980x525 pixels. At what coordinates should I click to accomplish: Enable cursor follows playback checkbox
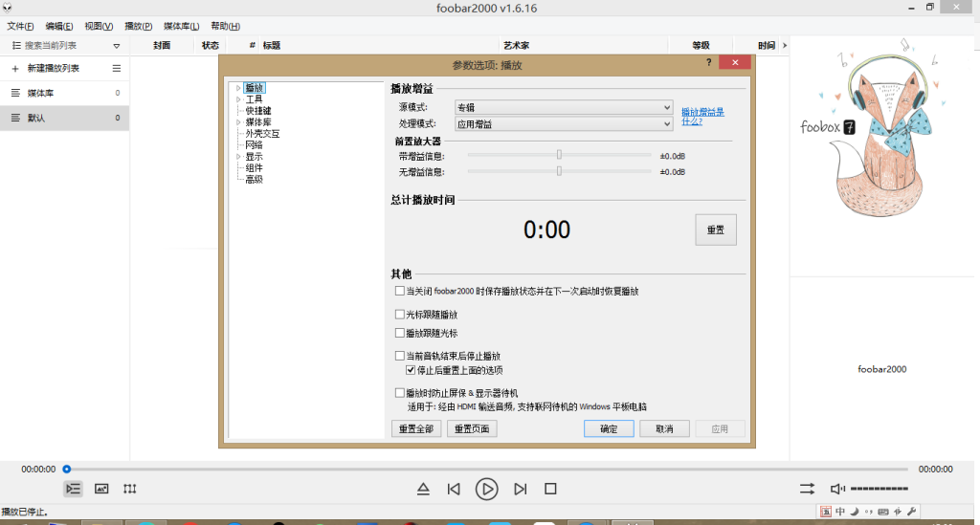pyautogui.click(x=399, y=314)
